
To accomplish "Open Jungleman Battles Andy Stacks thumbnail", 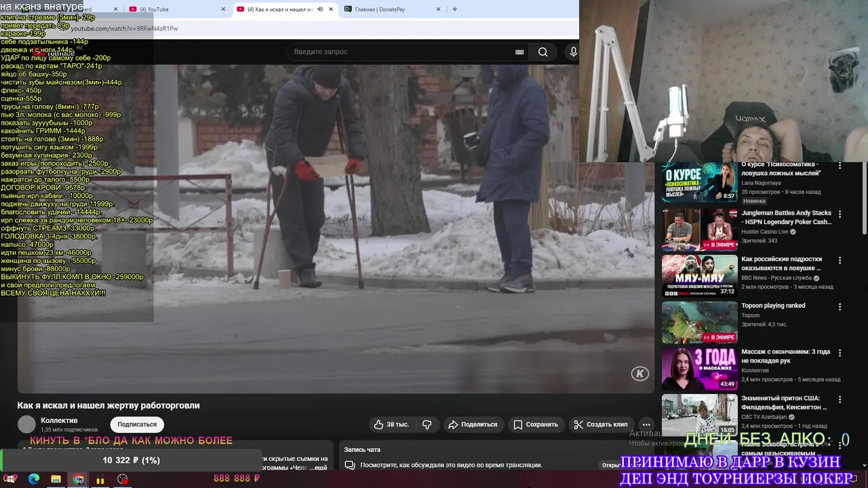I will 699,229.
